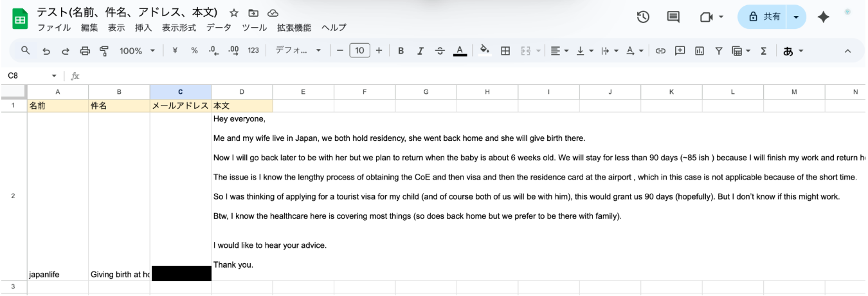Toggle italic formatting
Screen dimensions: 868x296
click(420, 51)
